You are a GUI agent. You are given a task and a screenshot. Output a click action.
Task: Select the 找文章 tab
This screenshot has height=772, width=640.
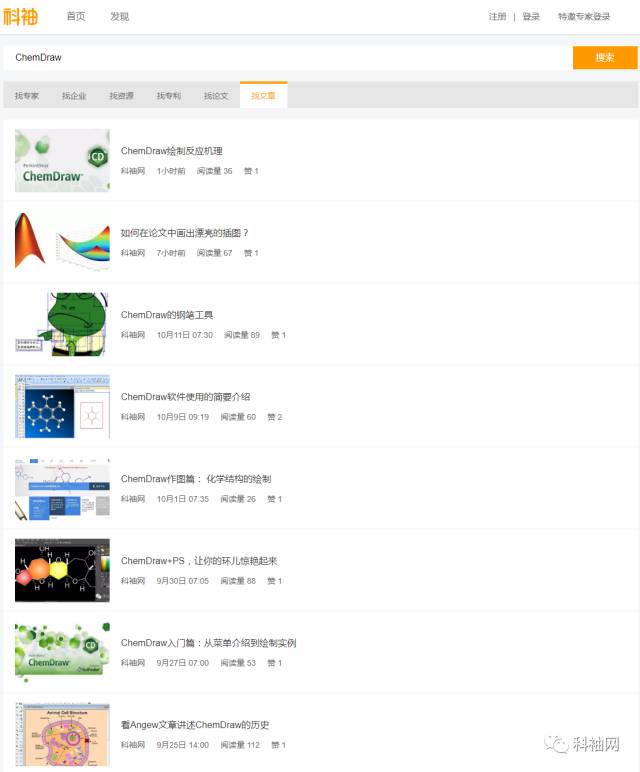pos(263,95)
